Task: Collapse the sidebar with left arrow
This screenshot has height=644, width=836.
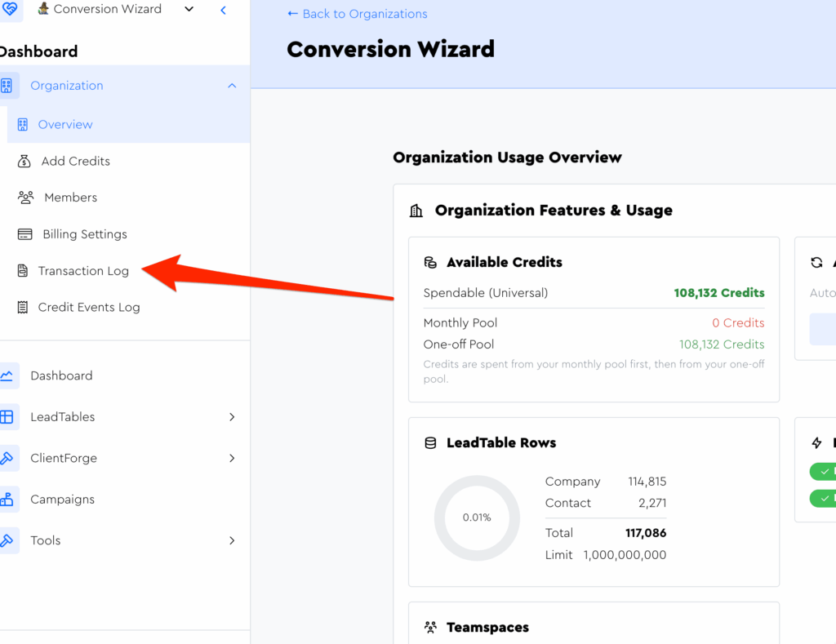Action: coord(224,10)
